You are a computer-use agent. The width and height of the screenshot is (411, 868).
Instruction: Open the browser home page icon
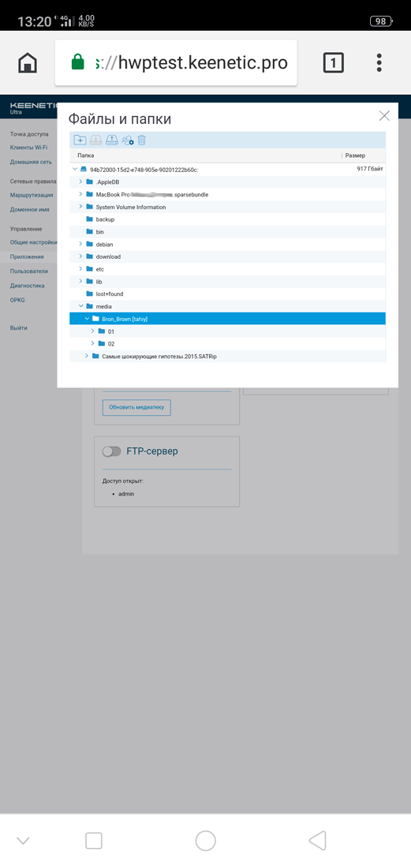point(28,62)
